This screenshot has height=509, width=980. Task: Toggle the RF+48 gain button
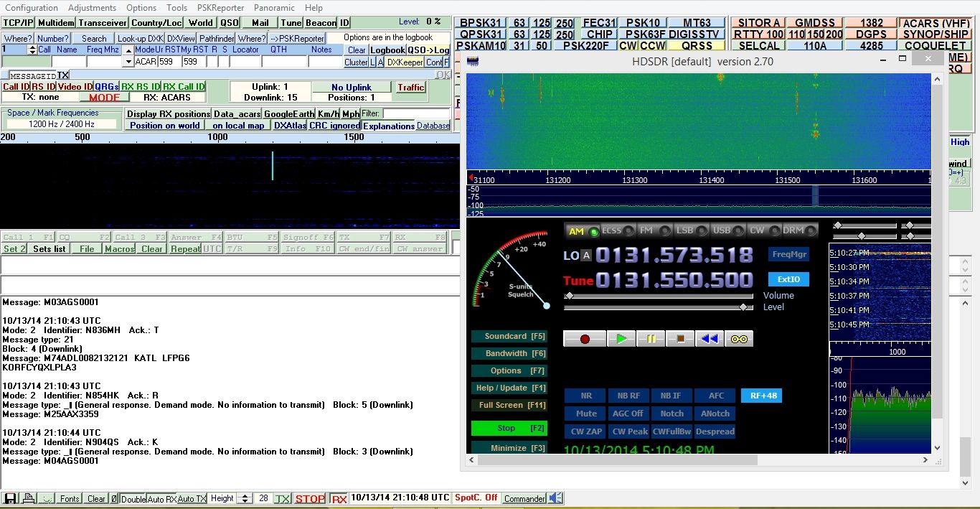[761, 396]
